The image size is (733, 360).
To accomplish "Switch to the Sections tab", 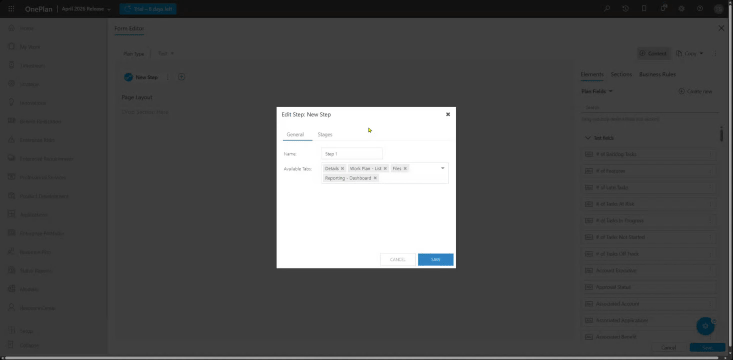I will point(621,74).
